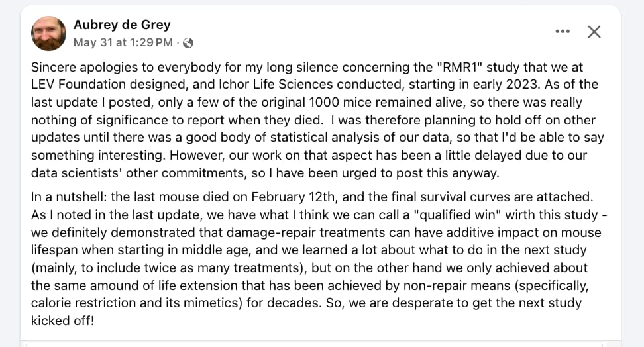The width and height of the screenshot is (644, 347).
Task: Click "In a nutshell" starting the second paragraph
Action: pos(69,197)
